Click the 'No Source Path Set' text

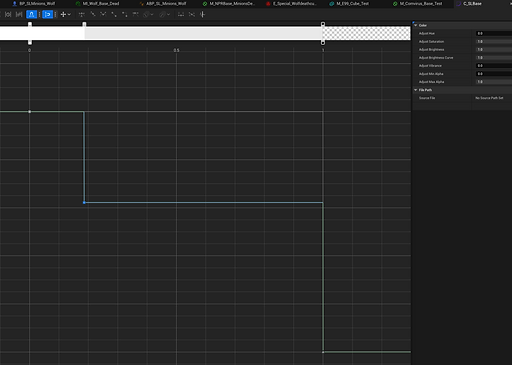[489, 98]
